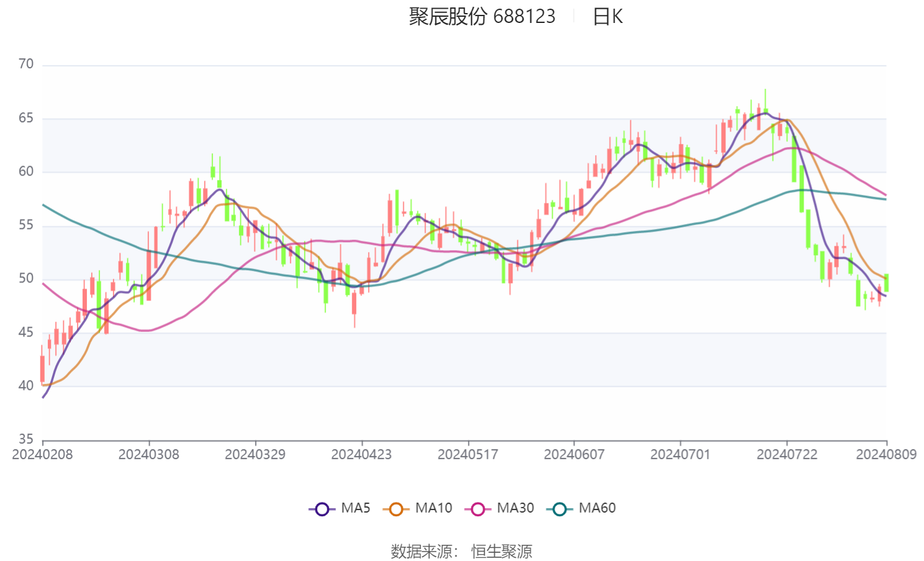Click the 日K label in title

click(x=608, y=16)
